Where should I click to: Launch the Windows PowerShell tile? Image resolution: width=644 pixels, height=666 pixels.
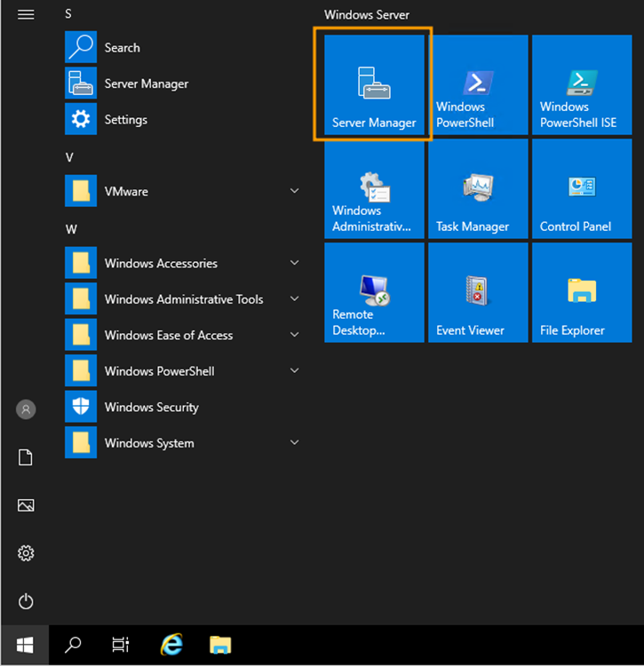click(x=478, y=85)
